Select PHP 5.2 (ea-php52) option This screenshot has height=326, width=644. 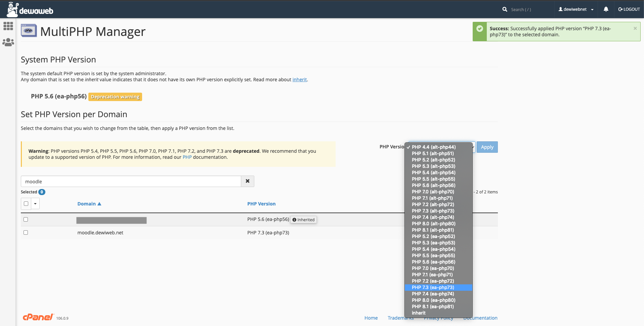(x=438, y=236)
